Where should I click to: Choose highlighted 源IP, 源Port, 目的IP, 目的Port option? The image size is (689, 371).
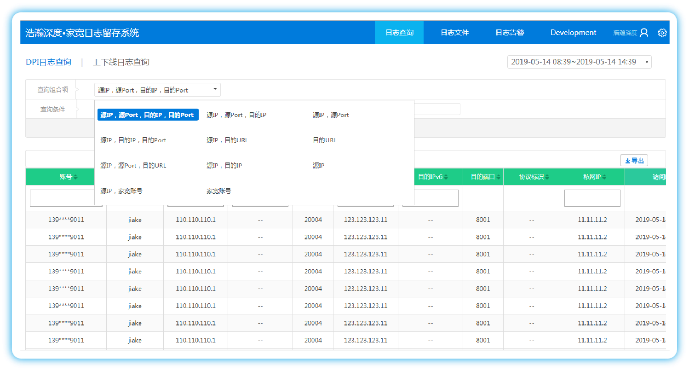point(148,115)
